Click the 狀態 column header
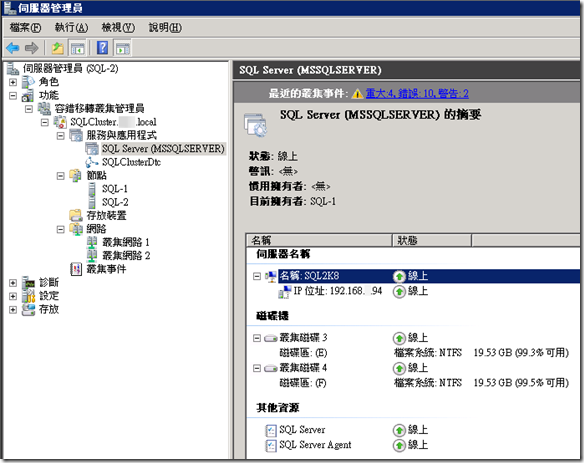 432,240
